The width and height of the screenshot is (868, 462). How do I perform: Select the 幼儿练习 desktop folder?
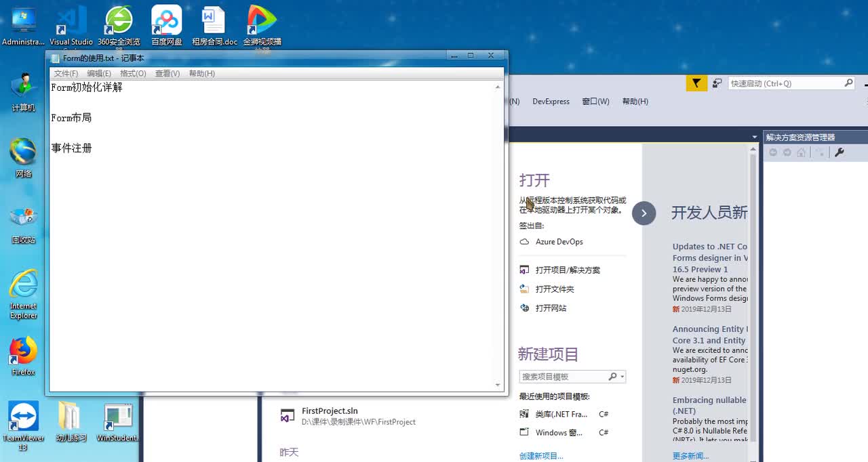tap(71, 422)
